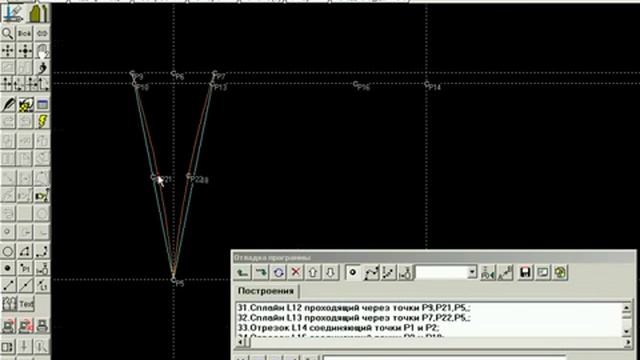640x360 pixels.
Task: Click the hand pan tool icon
Action: (42, 51)
